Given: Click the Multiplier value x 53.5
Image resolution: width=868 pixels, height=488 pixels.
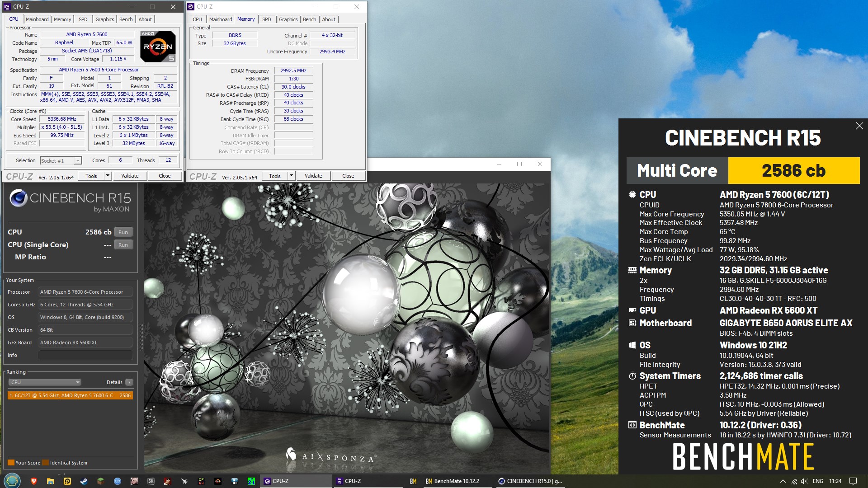Looking at the screenshot, I should (62, 127).
